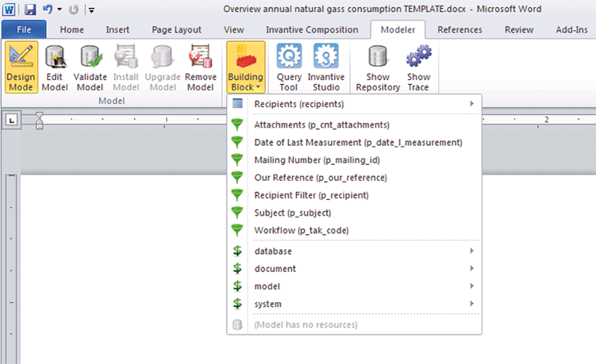Screen dimensions: 596x364
Task: Click funnel icon beside Our Reference
Action: (237, 178)
